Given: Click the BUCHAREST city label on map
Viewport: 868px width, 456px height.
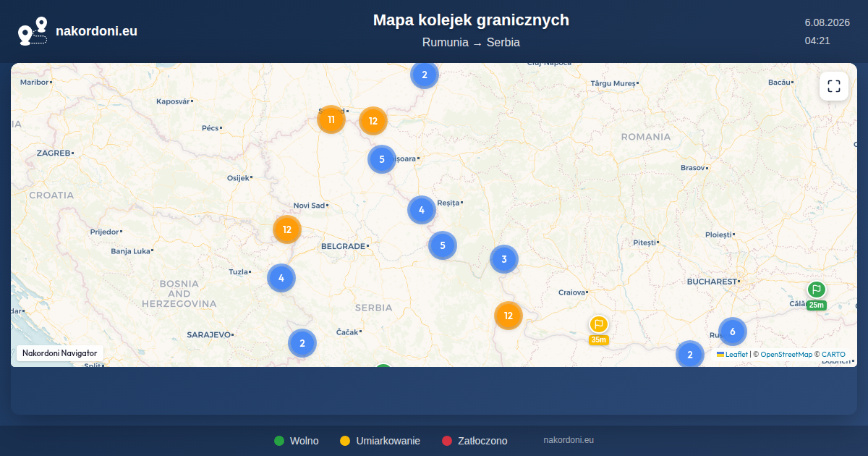Looking at the screenshot, I should point(712,281).
